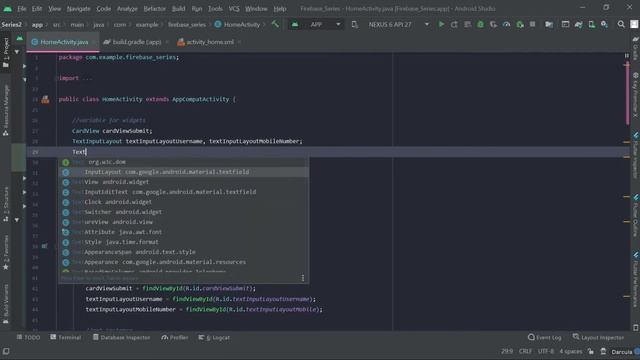The image size is (640, 360).
Task: Open the Refactor menu
Action: (155, 9)
